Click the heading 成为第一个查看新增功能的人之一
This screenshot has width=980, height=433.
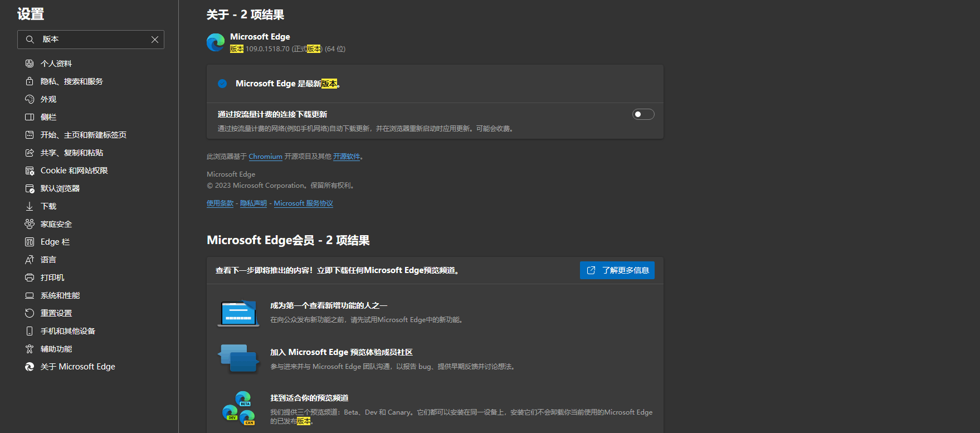[x=329, y=305]
